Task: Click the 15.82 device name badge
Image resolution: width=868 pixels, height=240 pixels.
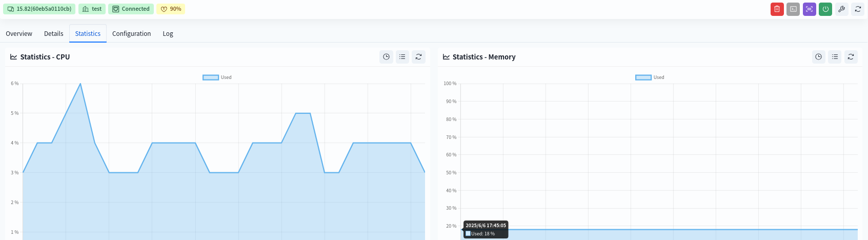Action: [39, 9]
